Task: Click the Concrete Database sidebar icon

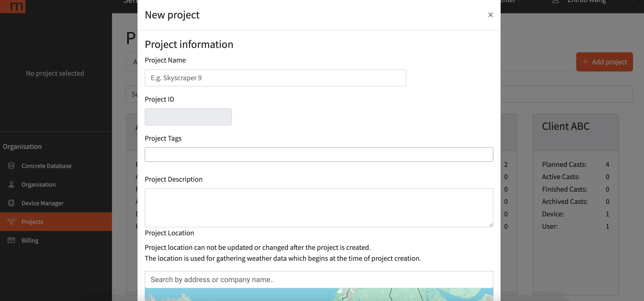Action: click(11, 166)
